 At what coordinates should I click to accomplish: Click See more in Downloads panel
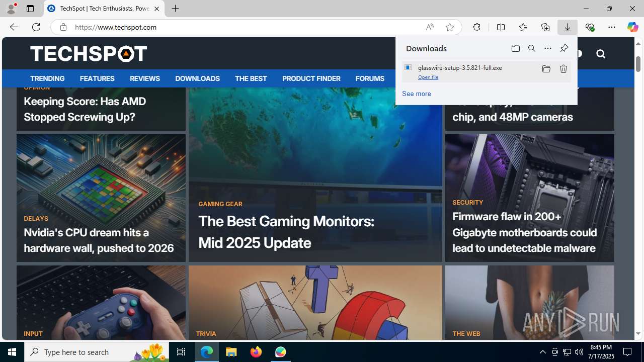pos(417,94)
